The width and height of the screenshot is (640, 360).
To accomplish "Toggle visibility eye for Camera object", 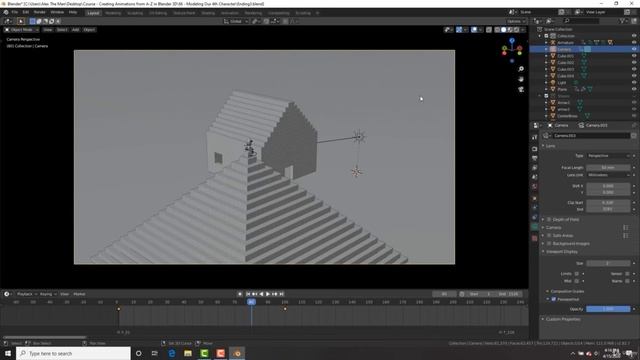I will pyautogui.click(x=634, y=49).
